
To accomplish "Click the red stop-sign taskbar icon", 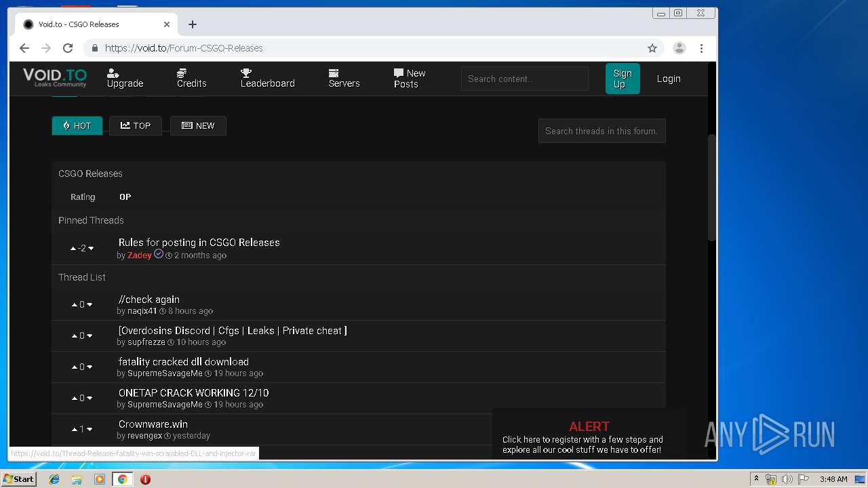I will point(145,479).
